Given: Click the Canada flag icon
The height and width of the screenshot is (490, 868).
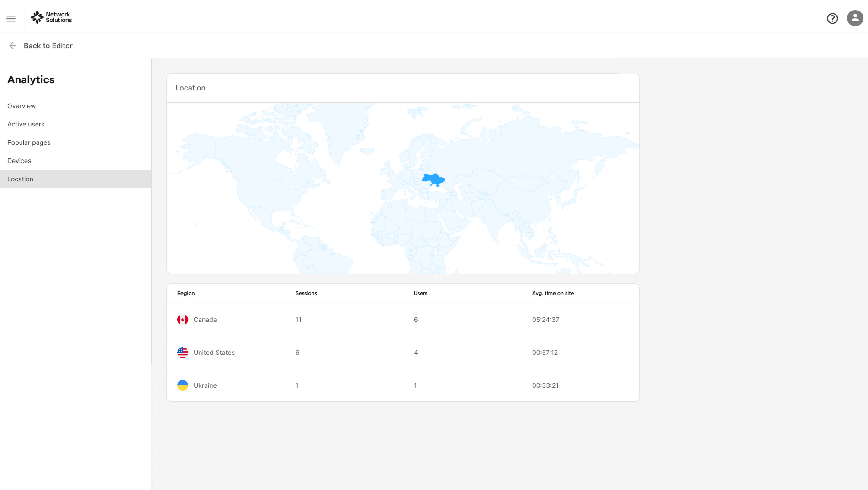Looking at the screenshot, I should [183, 320].
